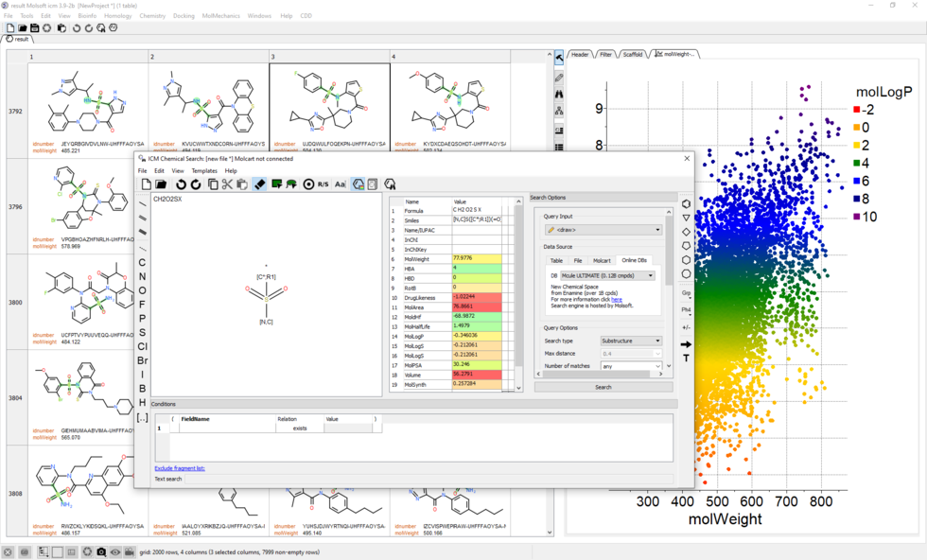
Task: Open the Number of matches dropdown
Action: (x=631, y=367)
